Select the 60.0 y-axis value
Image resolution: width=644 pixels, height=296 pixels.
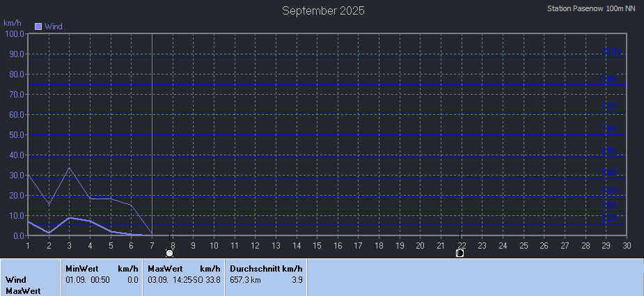[x=16, y=114]
